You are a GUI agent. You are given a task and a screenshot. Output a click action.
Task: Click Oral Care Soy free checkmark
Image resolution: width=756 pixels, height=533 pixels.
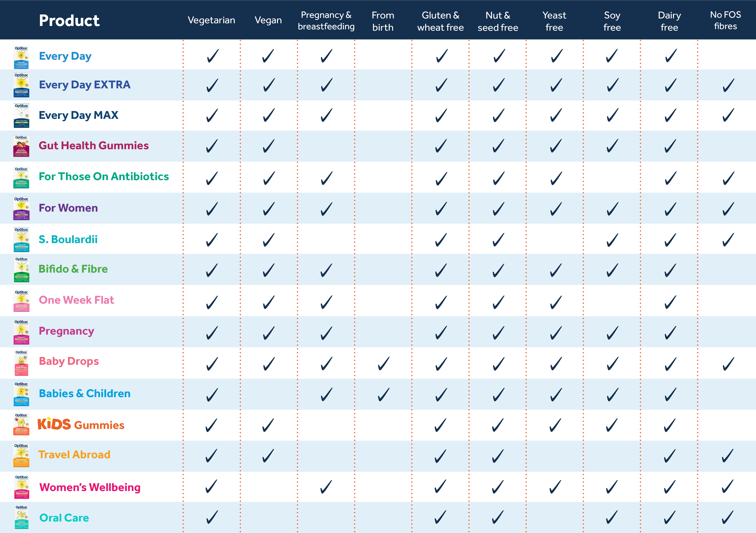pos(612,517)
